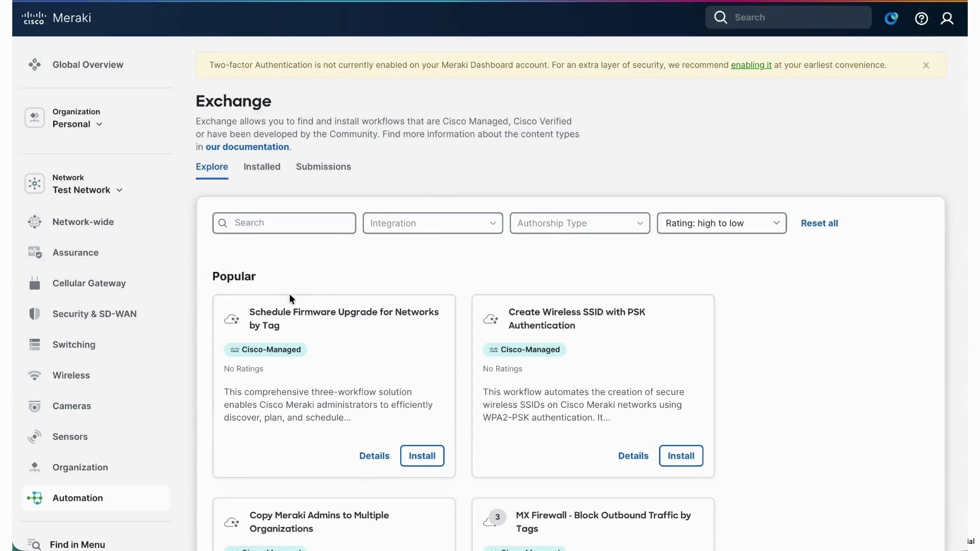Click the Cisco-Managed badge on Wireless SSID card

pos(524,349)
